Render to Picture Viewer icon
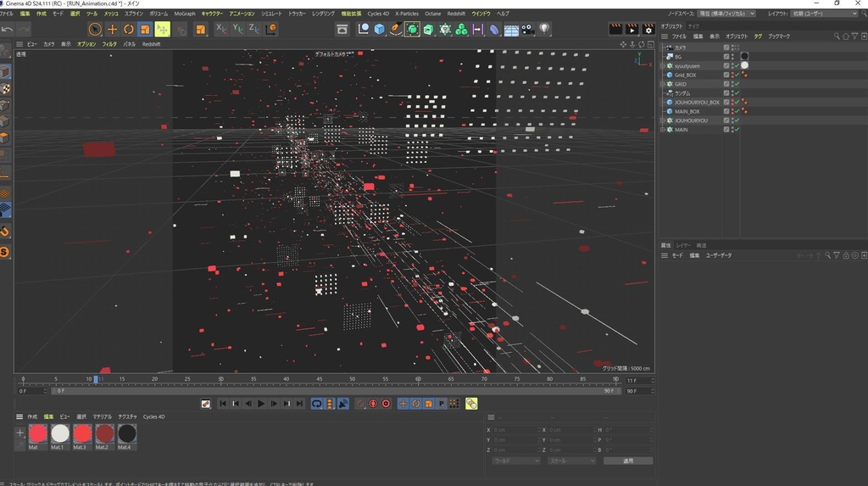Screen dimensions: 868x486 click(632, 29)
